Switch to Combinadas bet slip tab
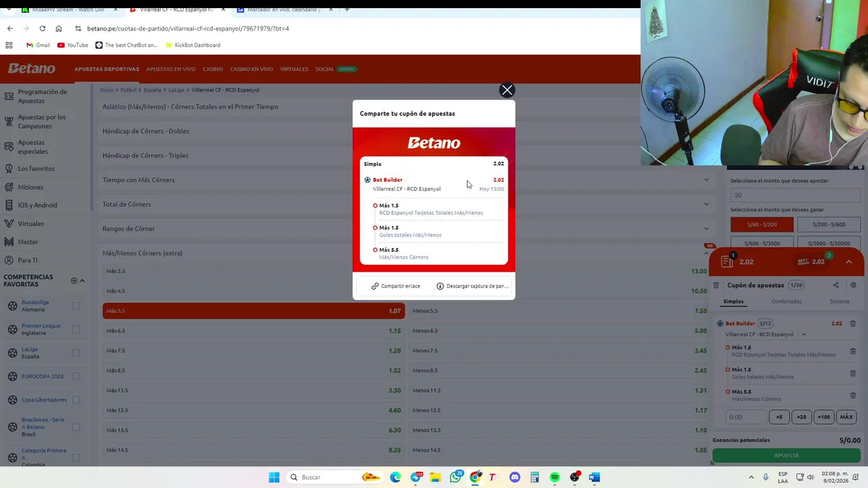The width and height of the screenshot is (868, 488). tap(787, 301)
